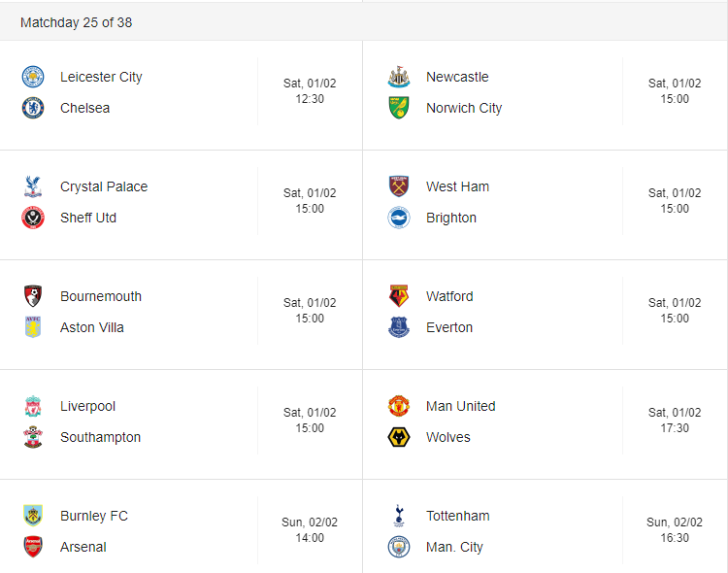Click the Chelsea club crest
This screenshot has width=728, height=573.
[33, 108]
